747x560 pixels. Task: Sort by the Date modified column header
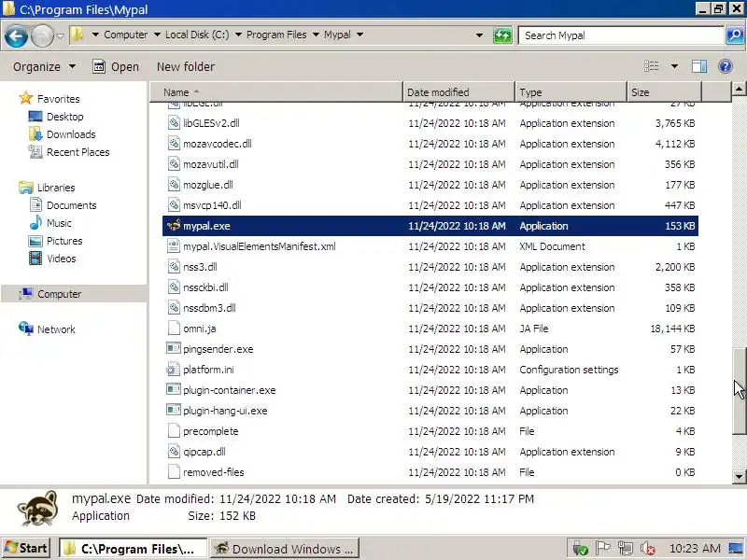458,91
